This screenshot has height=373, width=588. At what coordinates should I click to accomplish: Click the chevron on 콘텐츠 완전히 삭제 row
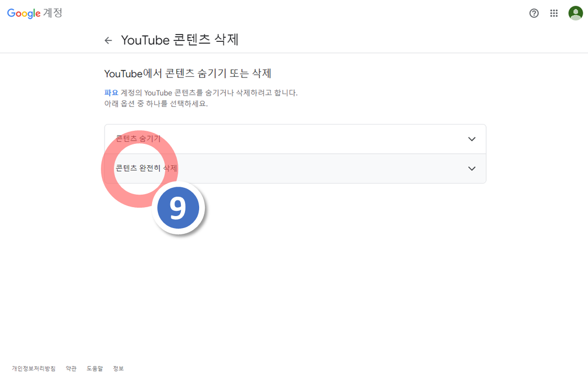(x=472, y=168)
